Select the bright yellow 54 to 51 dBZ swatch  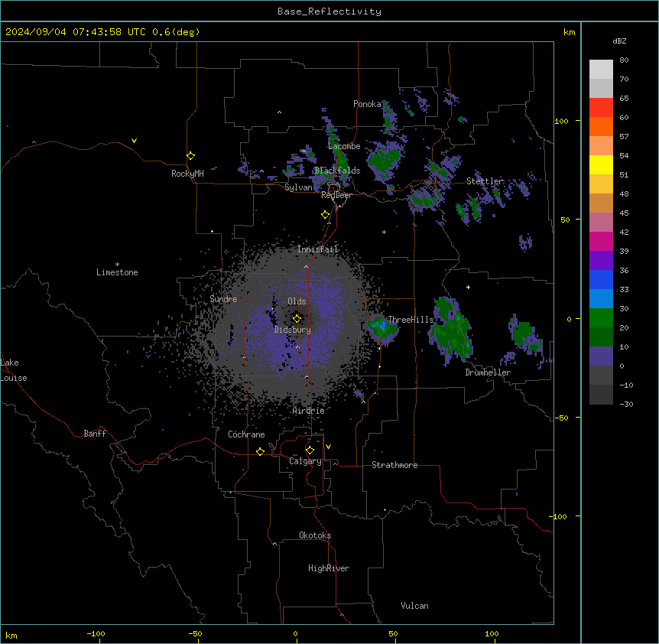pos(601,164)
